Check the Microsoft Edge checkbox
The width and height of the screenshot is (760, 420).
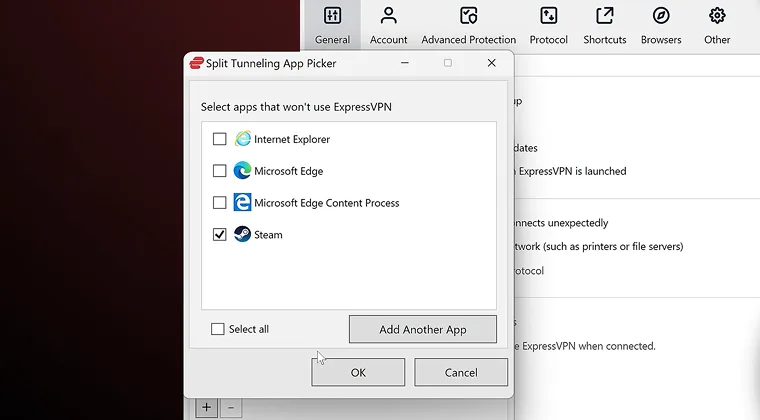click(x=220, y=171)
